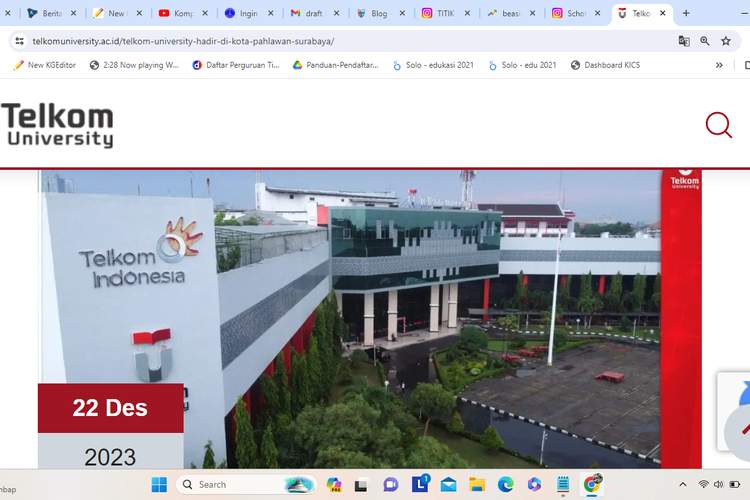This screenshot has height=500, width=750.
Task: Open the Windows Start menu
Action: tap(159, 485)
